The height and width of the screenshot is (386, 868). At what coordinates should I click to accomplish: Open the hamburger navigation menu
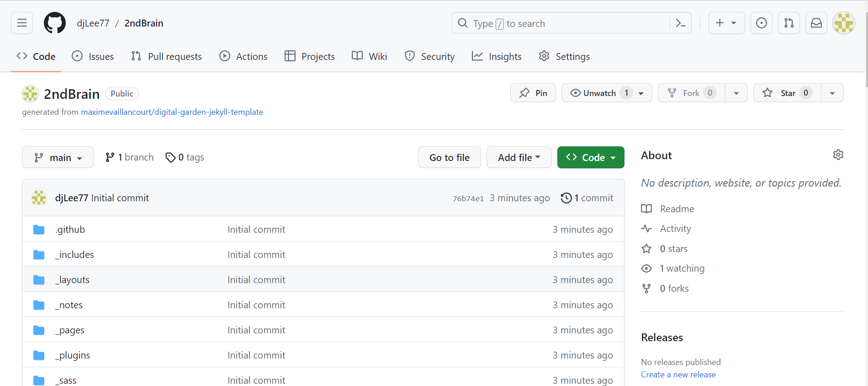click(x=22, y=23)
